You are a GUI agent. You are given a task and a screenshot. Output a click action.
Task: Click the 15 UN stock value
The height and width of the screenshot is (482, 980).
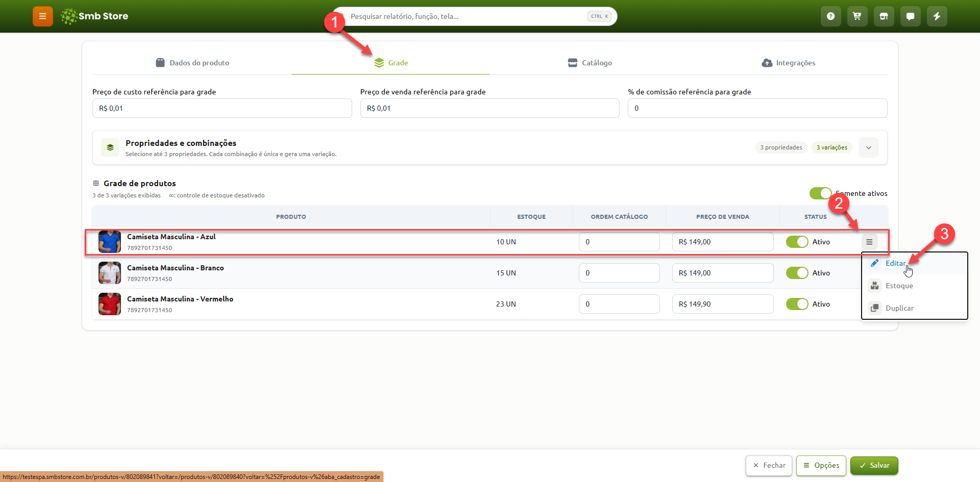click(506, 273)
